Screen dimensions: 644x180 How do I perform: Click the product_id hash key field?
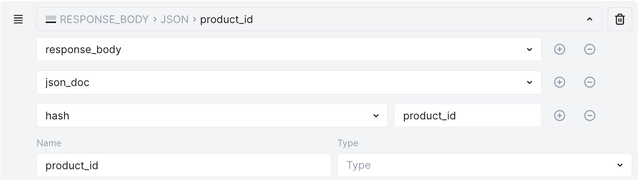pos(468,116)
